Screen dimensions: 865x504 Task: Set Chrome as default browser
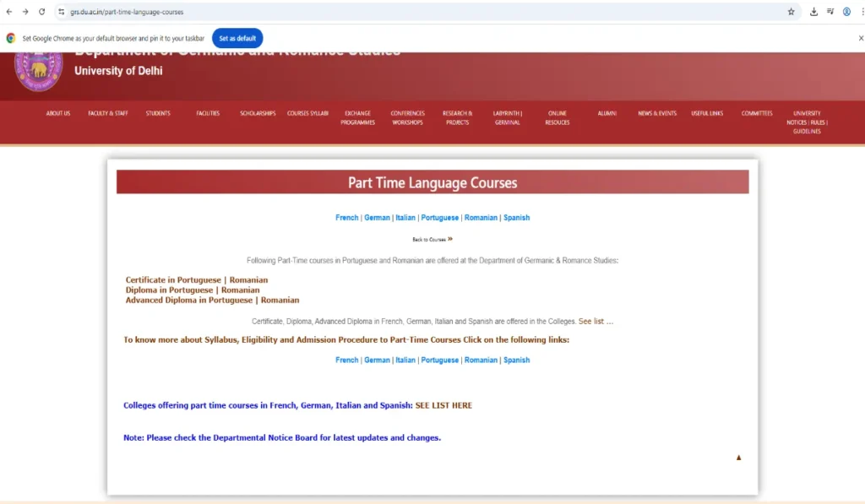click(237, 38)
